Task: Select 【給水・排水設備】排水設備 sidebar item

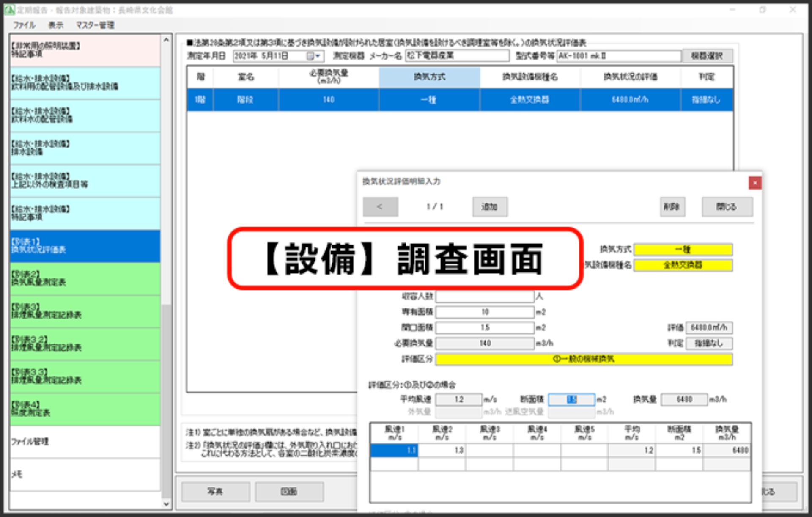Action: (x=85, y=148)
